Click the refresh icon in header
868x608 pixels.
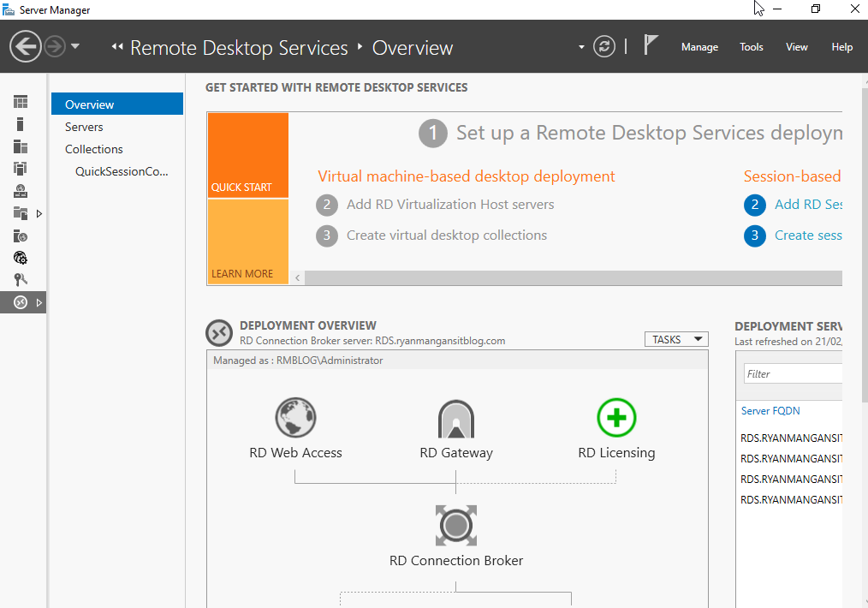click(604, 46)
